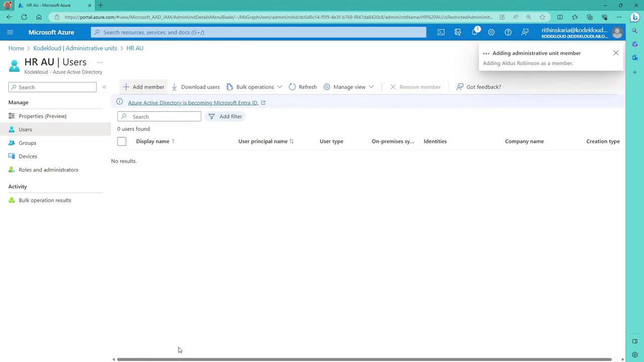
Task: Open browser split screen view
Action: click(559, 17)
